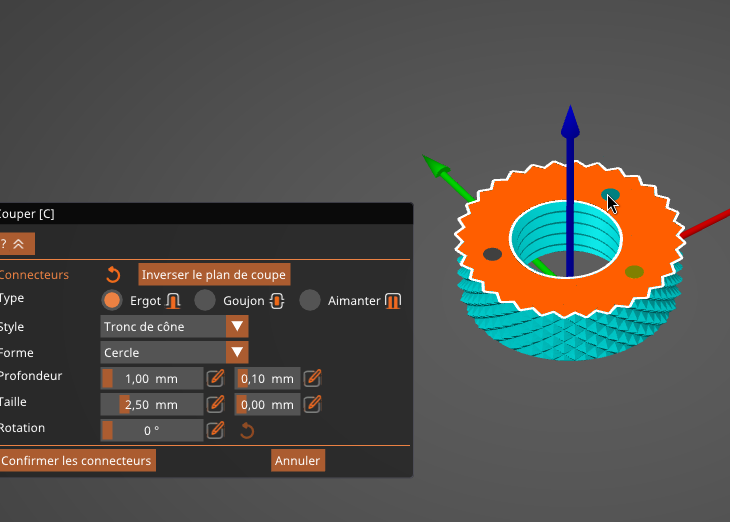
Task: Open the Forme dropdown showing Cercle
Action: (x=175, y=353)
